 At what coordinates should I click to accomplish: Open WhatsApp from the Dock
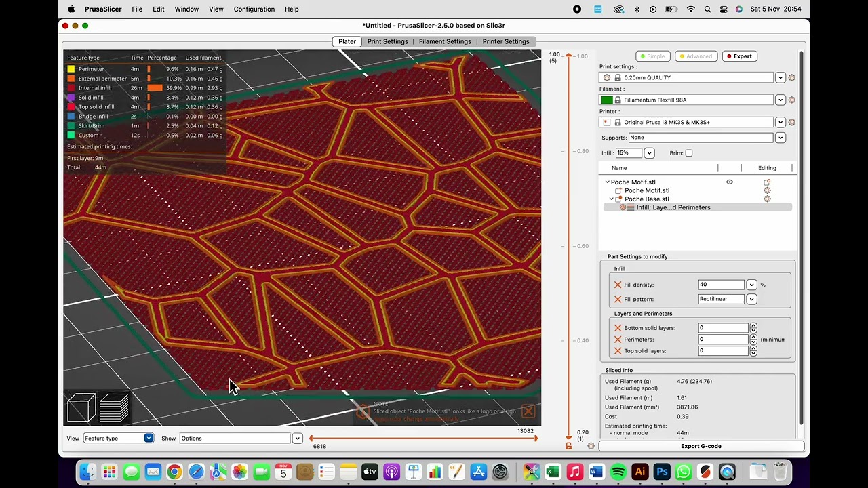pyautogui.click(x=684, y=472)
